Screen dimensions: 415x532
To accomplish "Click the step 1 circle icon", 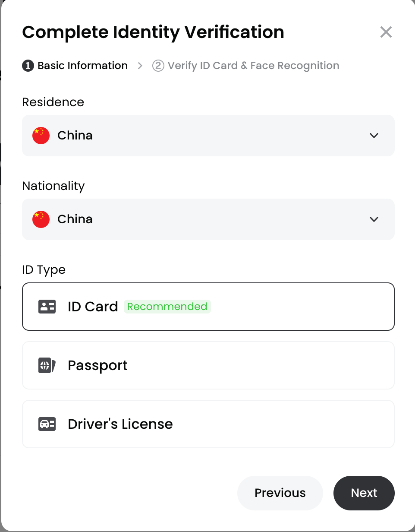I will (x=28, y=66).
